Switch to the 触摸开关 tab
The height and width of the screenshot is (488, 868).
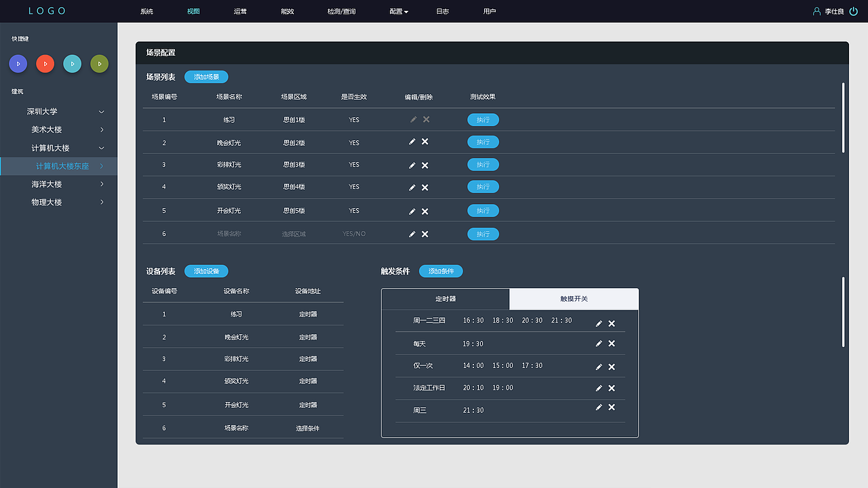(574, 298)
